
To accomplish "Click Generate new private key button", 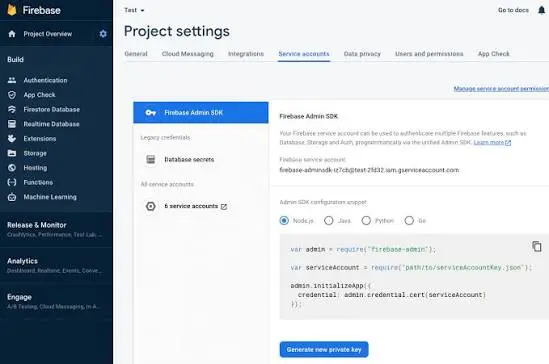I will 324,349.
